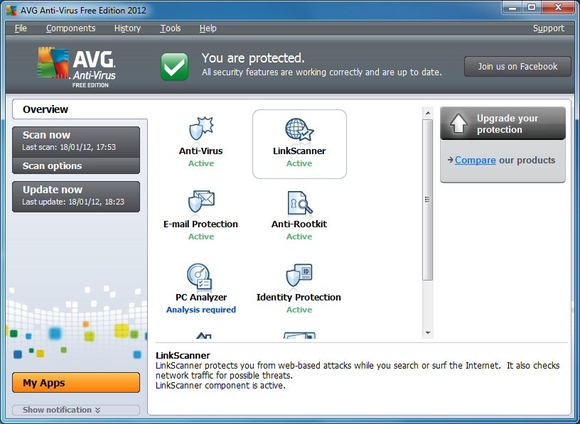This screenshot has height=424, width=580.
Task: Expand the Show notification chevron
Action: (x=98, y=410)
